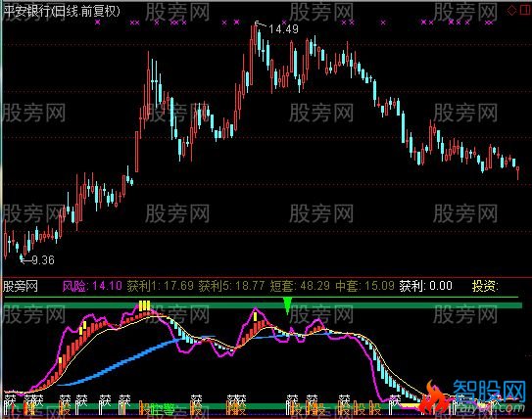Click the 短套: 48.29 indicator value
This screenshot has height=419, width=532.
pyautogui.click(x=300, y=286)
